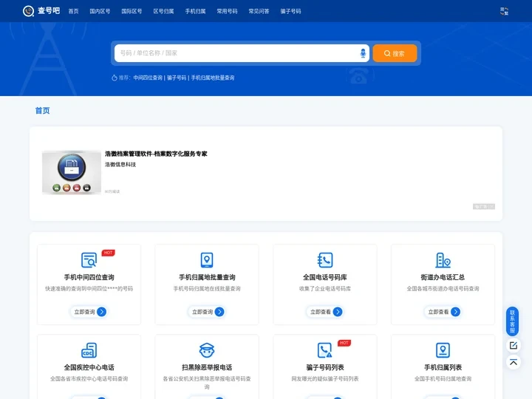Click description 网友曝光的疑似骗子号码列表
Image resolution: width=532 pixels, height=399 pixels.
pos(325,379)
